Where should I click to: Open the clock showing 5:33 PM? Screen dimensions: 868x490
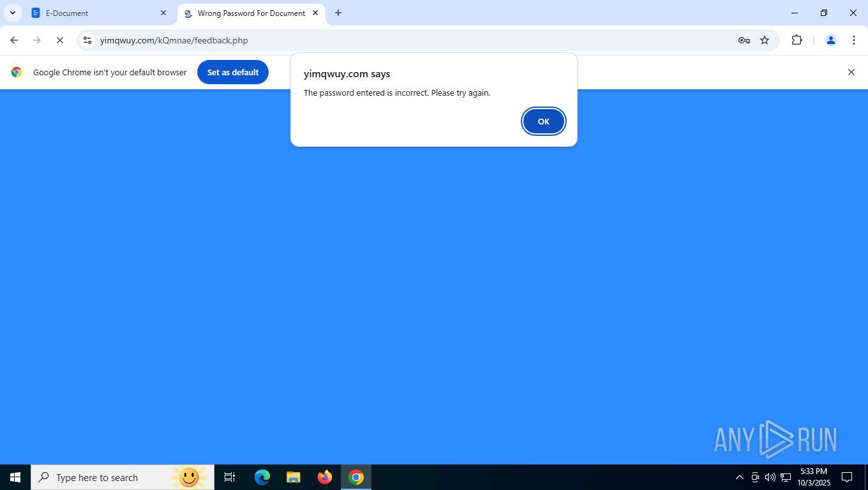pos(813,477)
